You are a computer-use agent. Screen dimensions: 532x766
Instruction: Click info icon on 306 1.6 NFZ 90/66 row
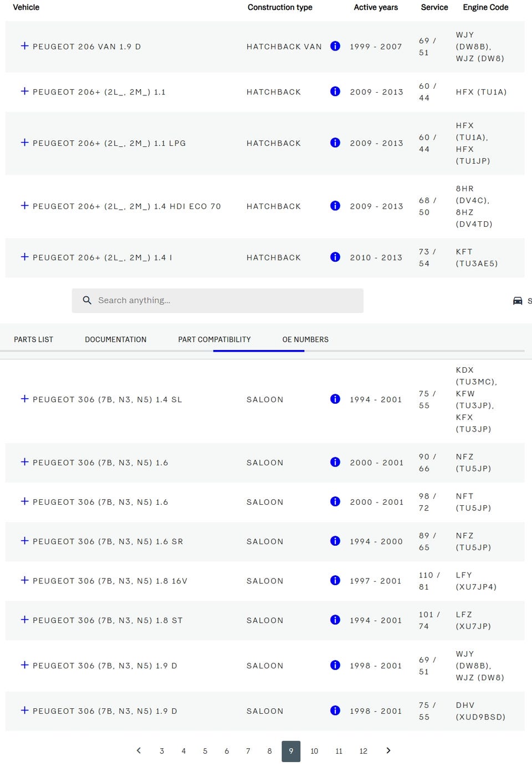point(335,462)
